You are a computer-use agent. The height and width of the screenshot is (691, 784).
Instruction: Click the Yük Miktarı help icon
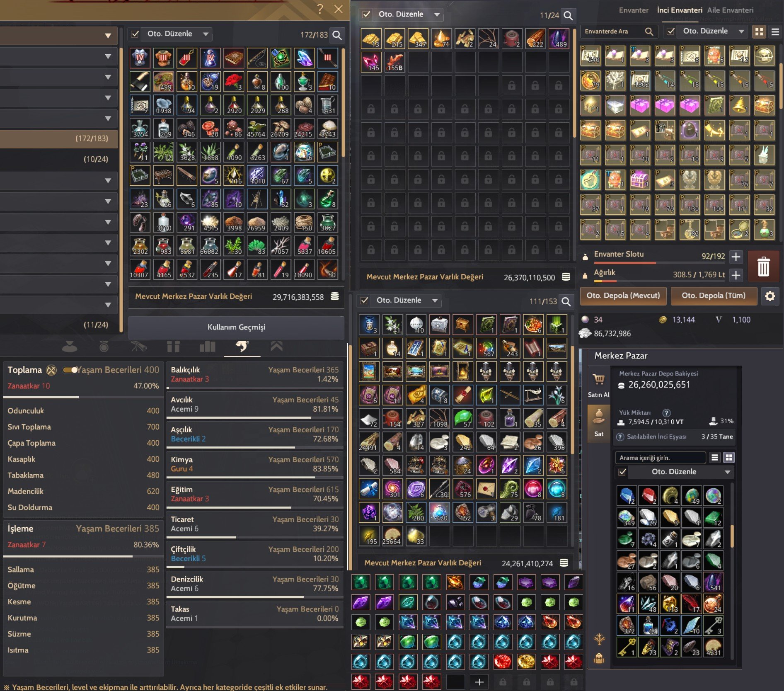pos(666,413)
